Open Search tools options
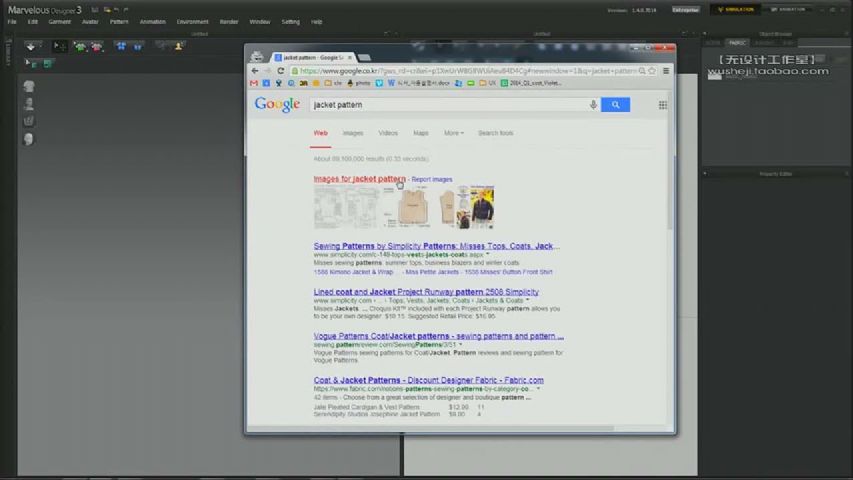The image size is (853, 480). (495, 133)
